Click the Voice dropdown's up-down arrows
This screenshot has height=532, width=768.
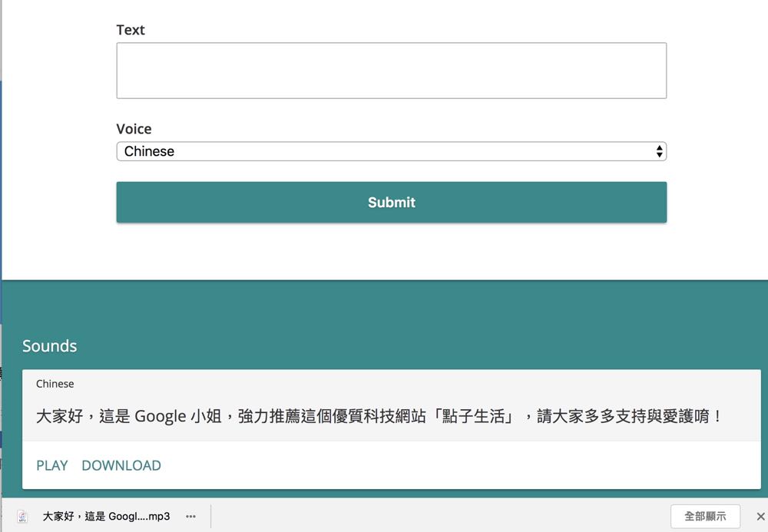point(659,151)
